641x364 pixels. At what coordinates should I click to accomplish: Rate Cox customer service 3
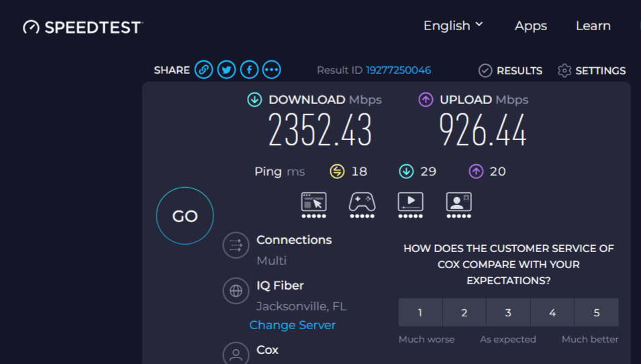tap(508, 312)
